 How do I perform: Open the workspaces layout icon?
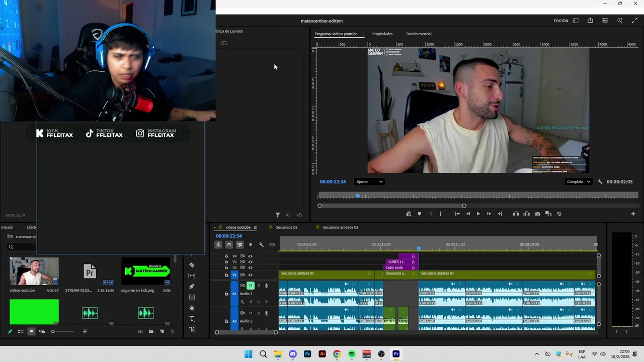[x=576, y=21]
